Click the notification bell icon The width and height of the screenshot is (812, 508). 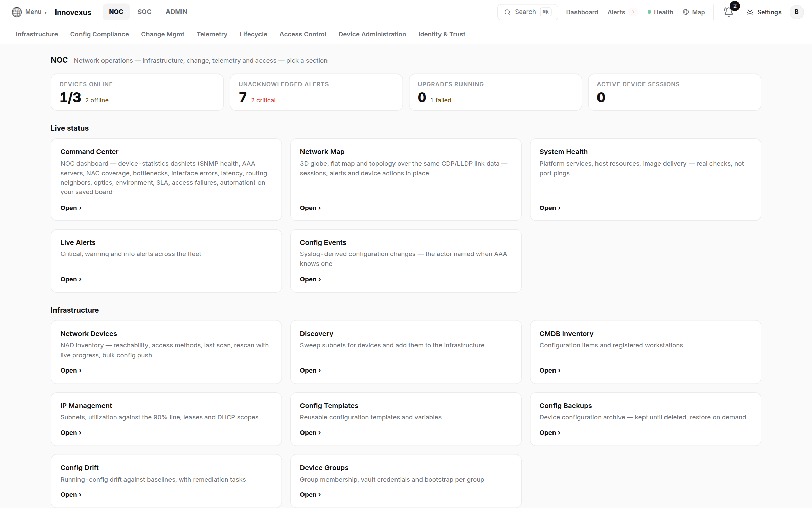pyautogui.click(x=728, y=12)
